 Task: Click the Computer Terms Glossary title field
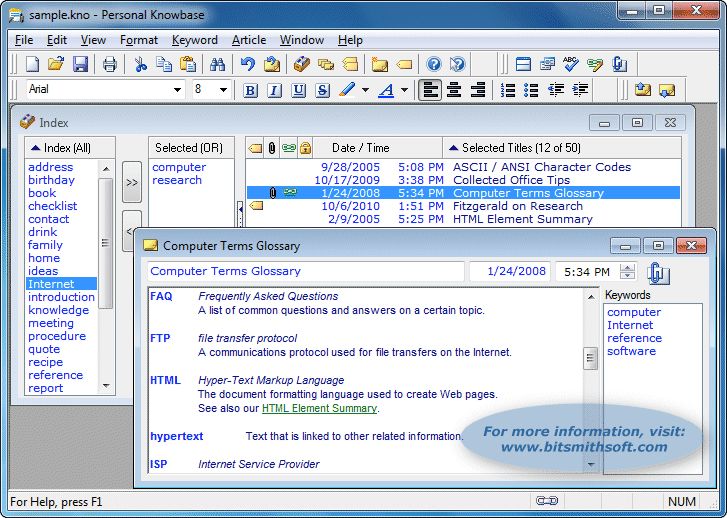click(306, 271)
